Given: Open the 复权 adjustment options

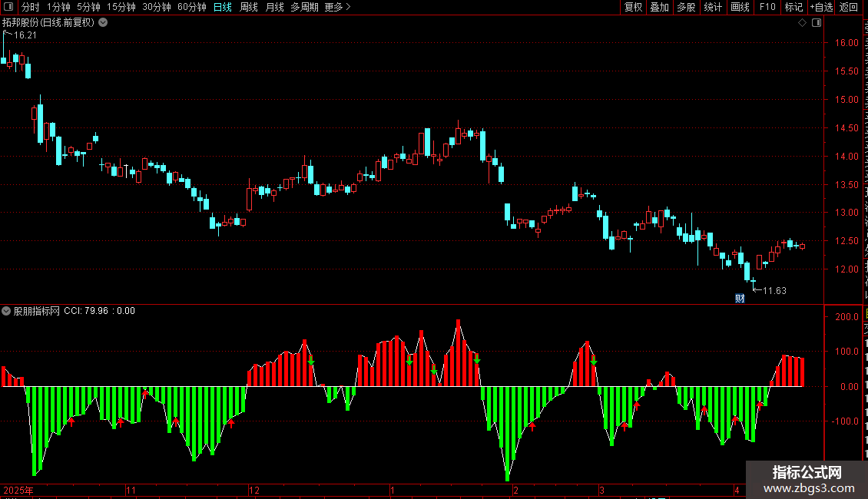Looking at the screenshot, I should coord(633,7).
